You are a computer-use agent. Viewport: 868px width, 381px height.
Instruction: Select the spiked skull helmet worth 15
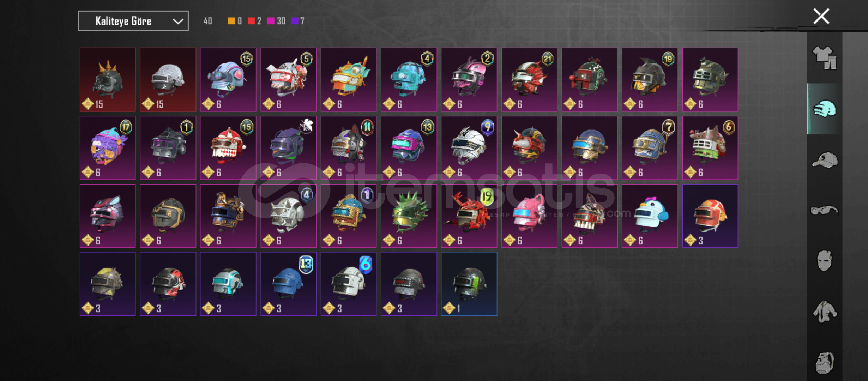(x=108, y=80)
